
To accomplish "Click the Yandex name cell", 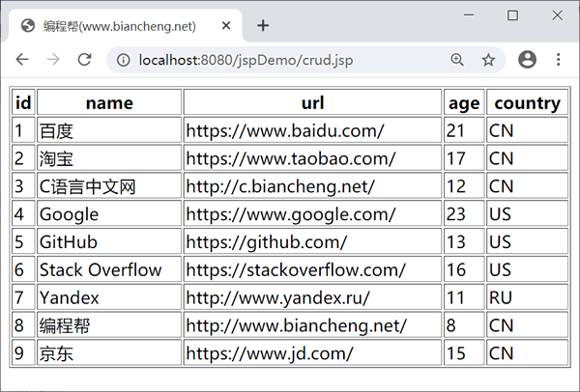I will [x=109, y=297].
